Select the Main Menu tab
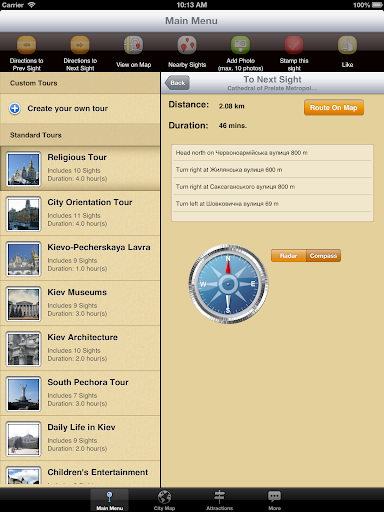The height and width of the screenshot is (512, 384). (109, 500)
